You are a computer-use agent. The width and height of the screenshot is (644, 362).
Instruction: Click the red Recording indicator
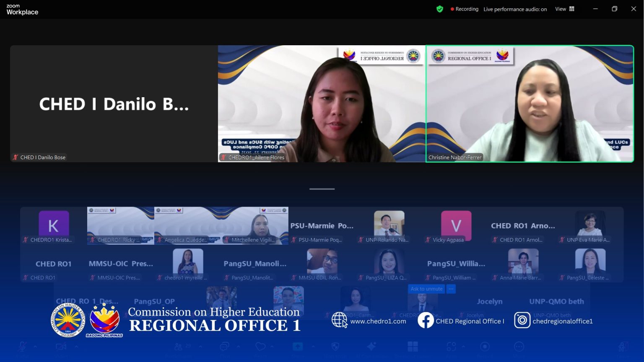click(464, 9)
